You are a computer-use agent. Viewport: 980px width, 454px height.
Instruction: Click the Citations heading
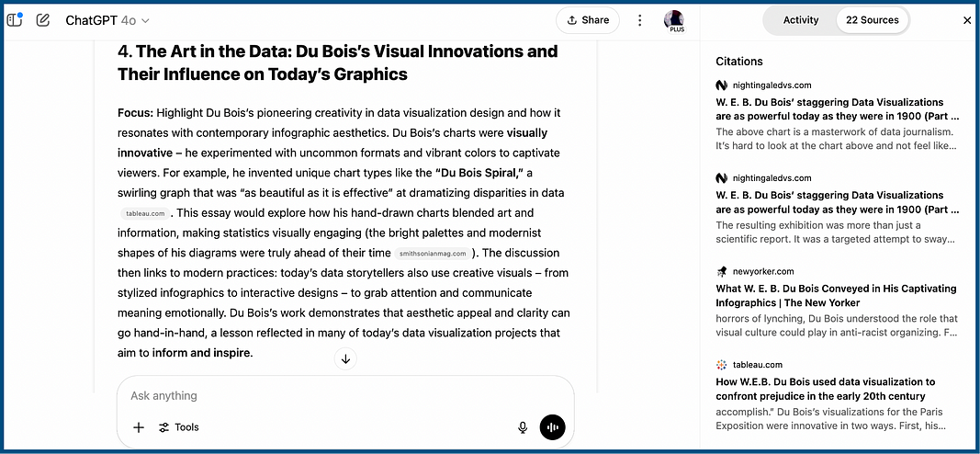point(739,62)
